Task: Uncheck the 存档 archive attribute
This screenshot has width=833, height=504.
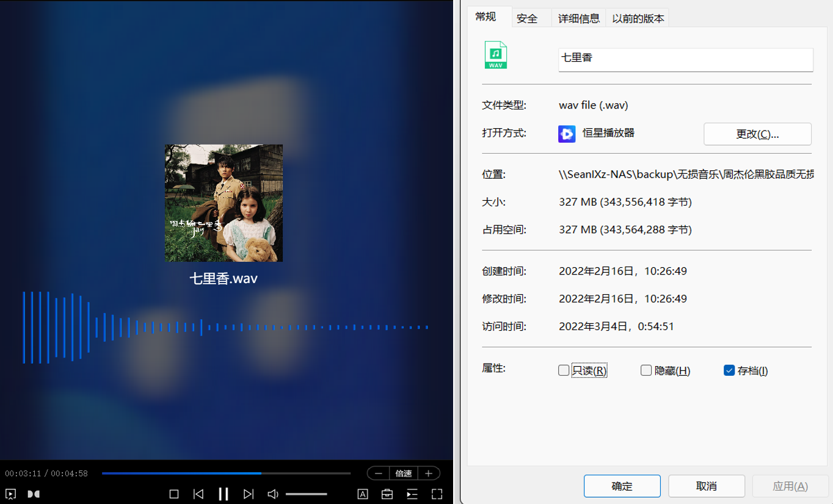Action: [x=729, y=370]
